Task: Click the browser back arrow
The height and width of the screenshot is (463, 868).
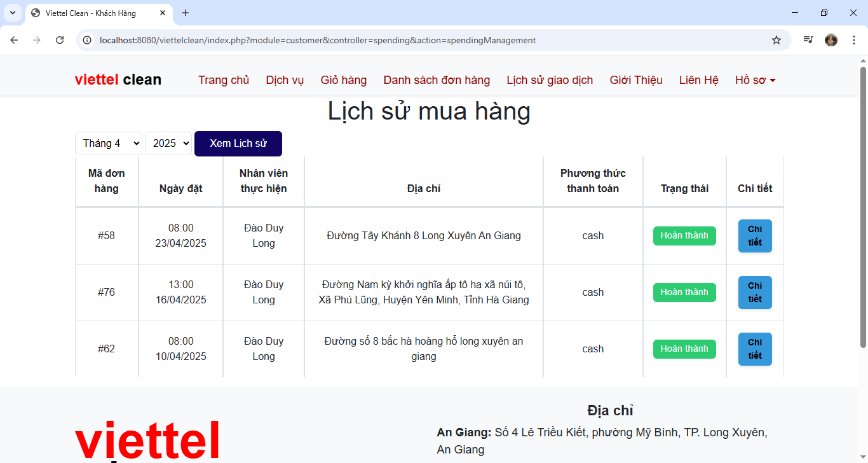Action: pyautogui.click(x=14, y=40)
